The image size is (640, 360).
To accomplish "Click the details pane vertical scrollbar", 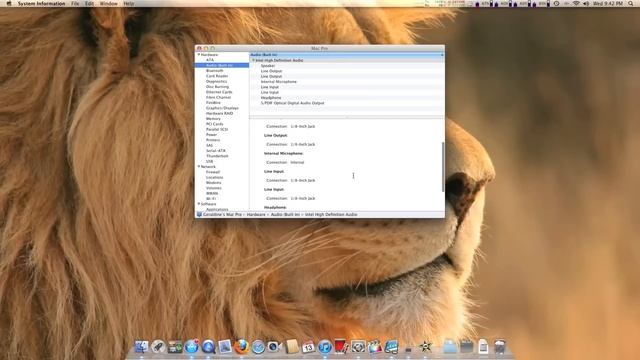I will point(443,167).
